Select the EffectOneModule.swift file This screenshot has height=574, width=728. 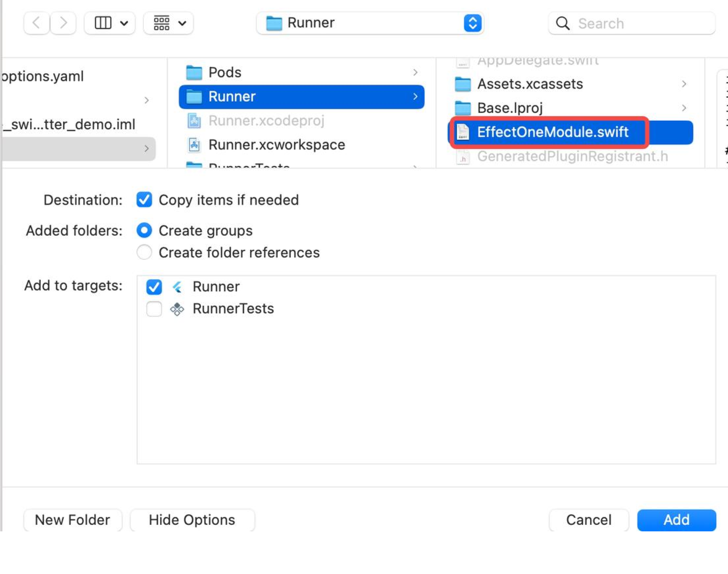click(x=570, y=133)
